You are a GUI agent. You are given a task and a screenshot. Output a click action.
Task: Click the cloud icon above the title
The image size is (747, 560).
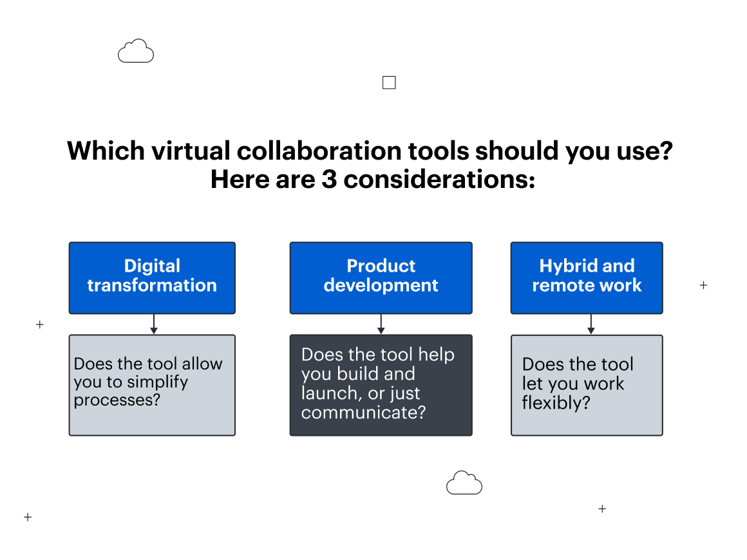coord(136,51)
